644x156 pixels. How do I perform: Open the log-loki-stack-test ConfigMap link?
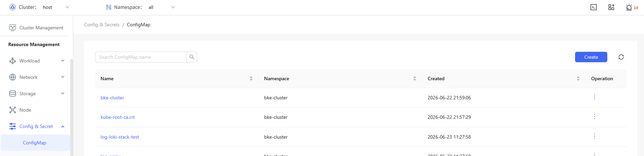120,137
